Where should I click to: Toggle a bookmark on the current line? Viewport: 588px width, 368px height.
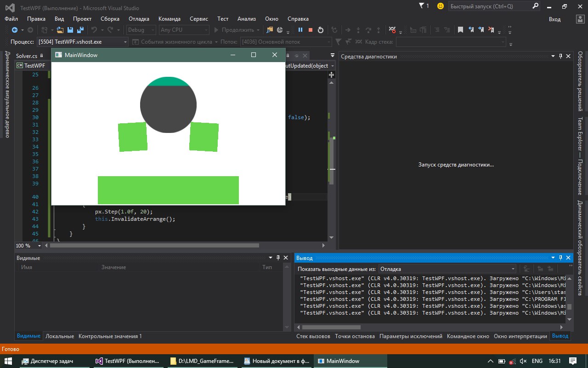(x=460, y=30)
